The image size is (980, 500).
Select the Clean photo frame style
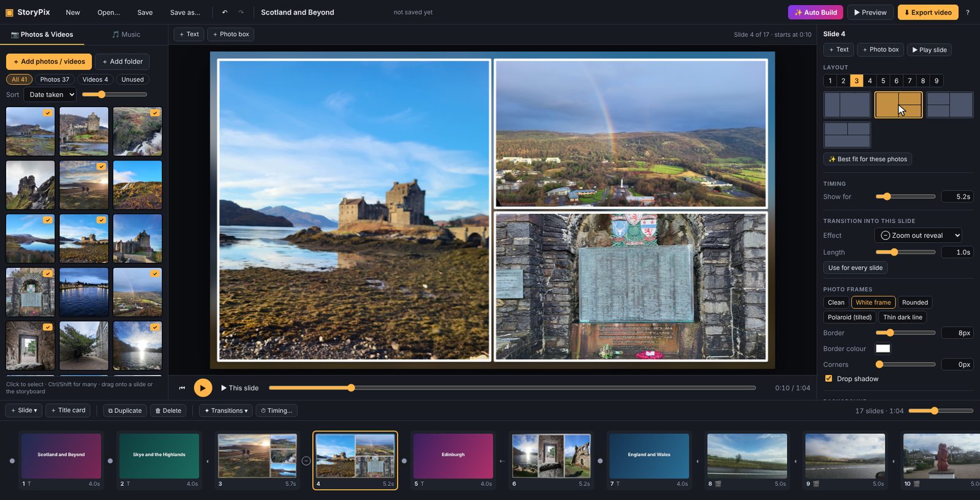pyautogui.click(x=836, y=302)
